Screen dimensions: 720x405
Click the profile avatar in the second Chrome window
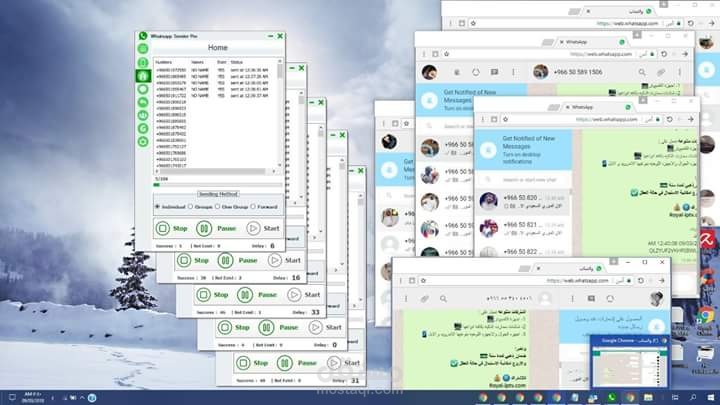[429, 72]
